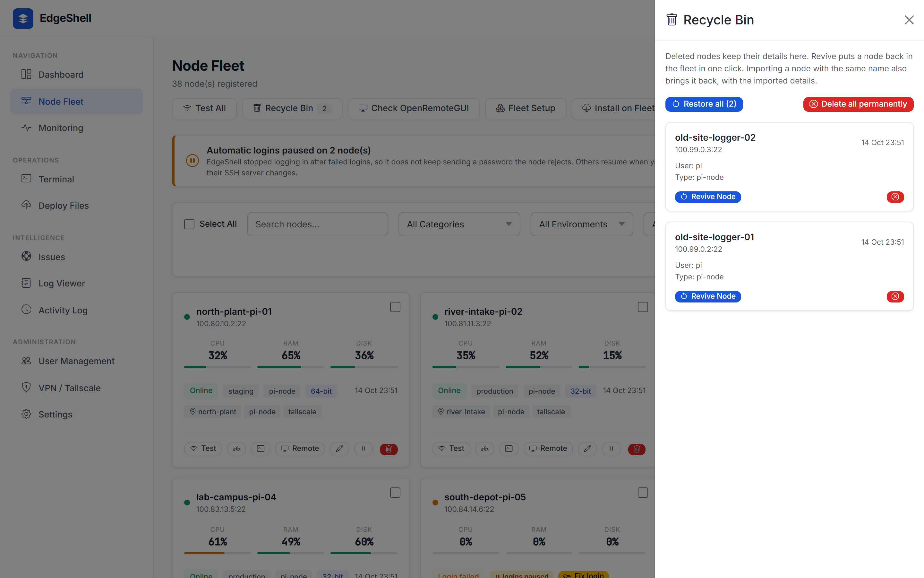Click network topology icon on river-intake-pi-02
The image size is (924, 578).
[484, 449]
